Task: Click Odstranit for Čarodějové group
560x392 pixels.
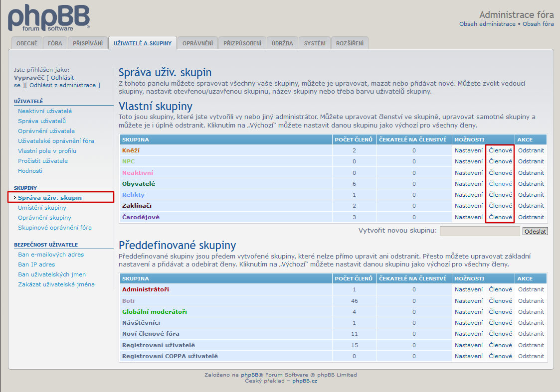Action: pos(531,217)
